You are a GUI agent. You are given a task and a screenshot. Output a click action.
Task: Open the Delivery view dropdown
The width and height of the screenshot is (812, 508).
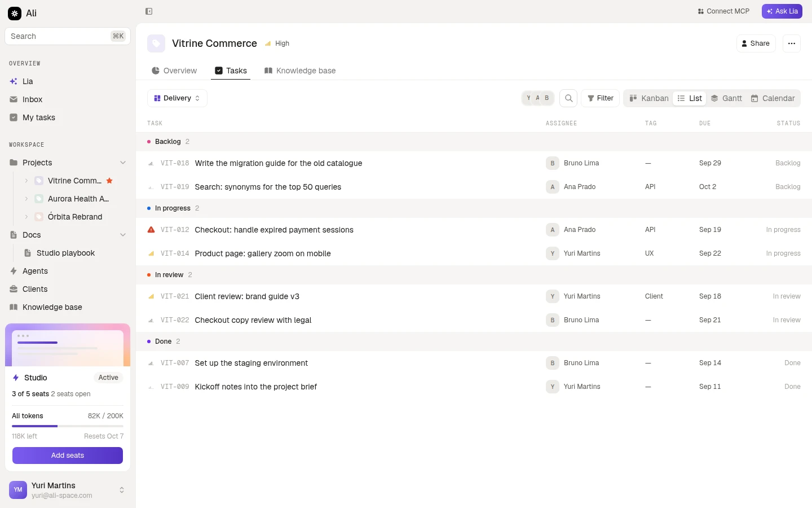(177, 98)
